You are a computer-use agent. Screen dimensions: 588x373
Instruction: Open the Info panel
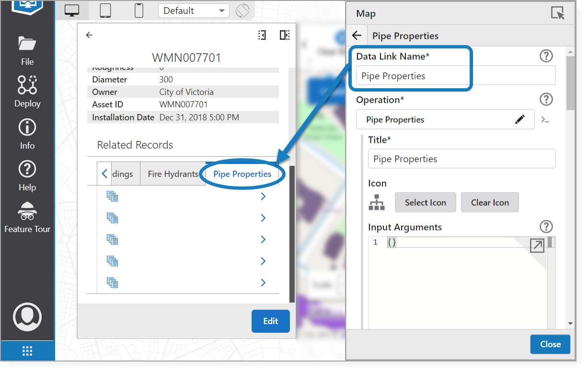pos(27,133)
